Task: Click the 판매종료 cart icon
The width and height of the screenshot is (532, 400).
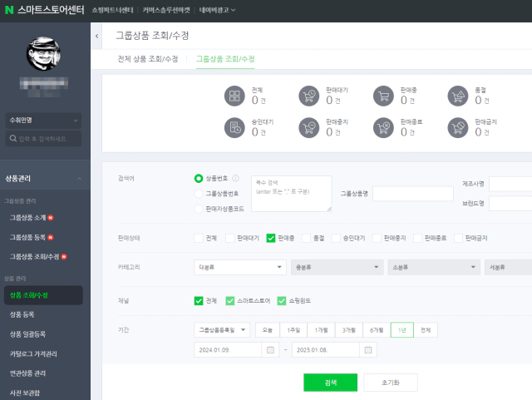Action: pos(383,128)
